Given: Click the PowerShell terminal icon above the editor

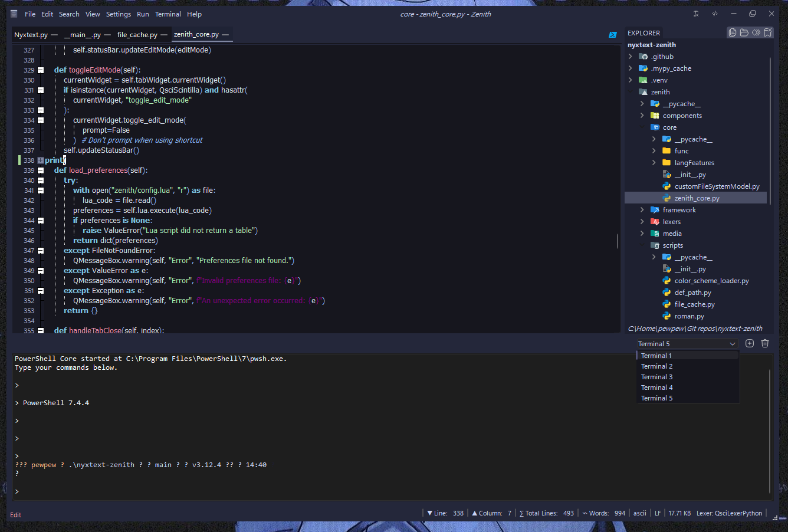Looking at the screenshot, I should coord(612,35).
